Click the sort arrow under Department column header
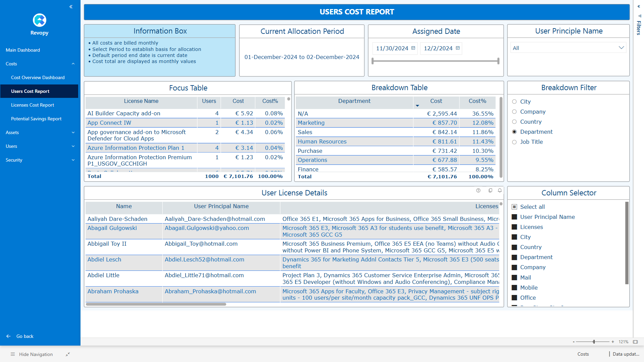644x362 pixels. click(417, 106)
